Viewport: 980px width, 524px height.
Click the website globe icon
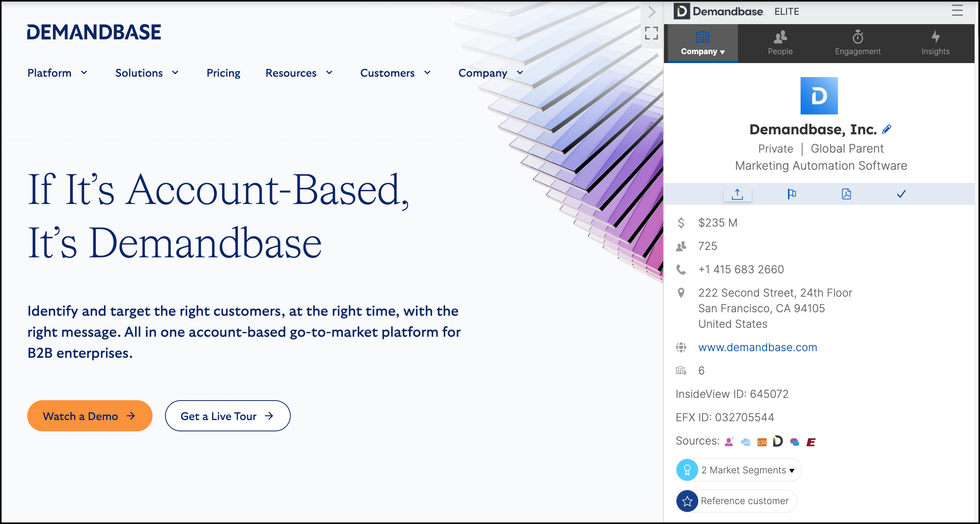[x=681, y=347]
